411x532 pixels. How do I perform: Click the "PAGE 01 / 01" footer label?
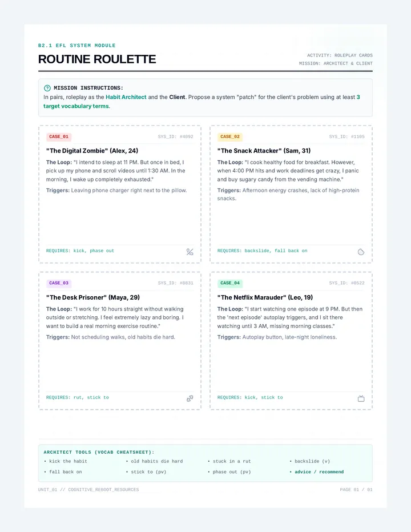click(356, 490)
